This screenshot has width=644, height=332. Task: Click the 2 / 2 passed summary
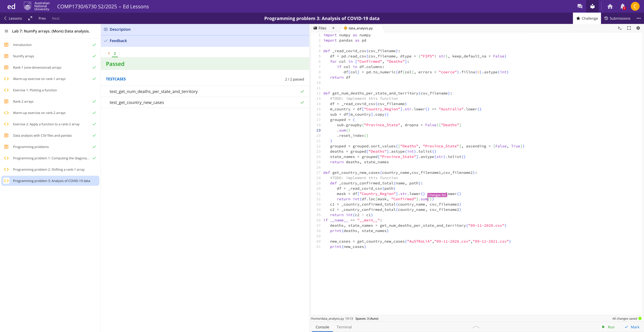pos(294,79)
